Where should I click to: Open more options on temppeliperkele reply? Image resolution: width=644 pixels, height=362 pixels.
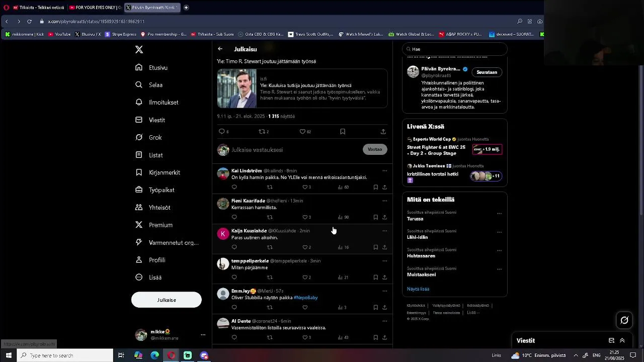[385, 261]
